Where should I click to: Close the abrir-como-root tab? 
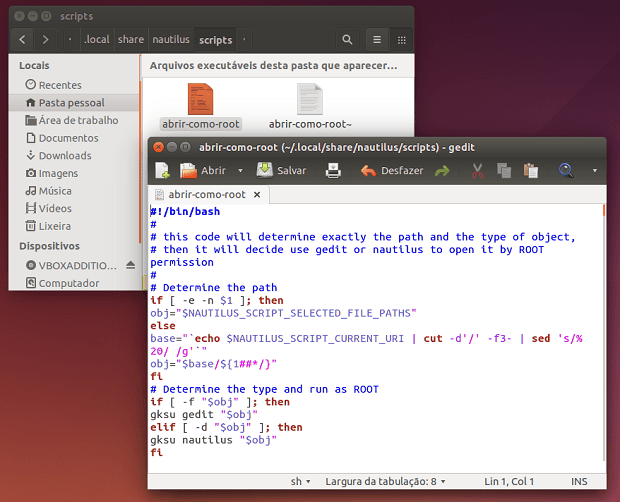point(257,194)
